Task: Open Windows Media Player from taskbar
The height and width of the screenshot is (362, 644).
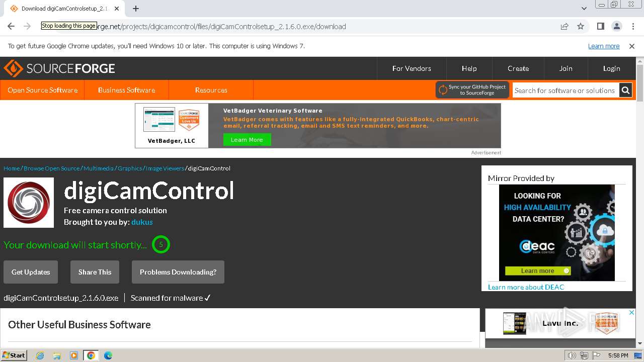Action: coord(74,355)
